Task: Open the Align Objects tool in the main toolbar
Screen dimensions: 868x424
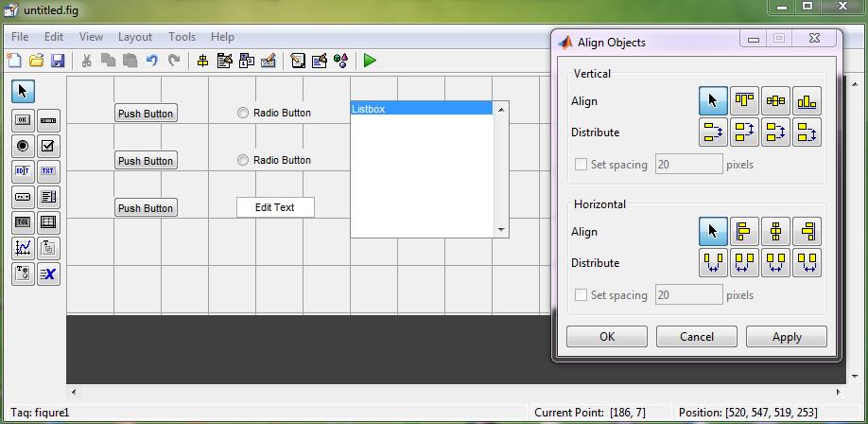Action: tap(202, 61)
